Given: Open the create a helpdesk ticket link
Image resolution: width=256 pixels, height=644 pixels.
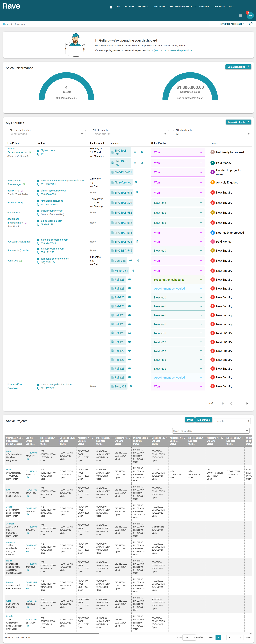Looking at the screenshot, I should pyautogui.click(x=181, y=50).
